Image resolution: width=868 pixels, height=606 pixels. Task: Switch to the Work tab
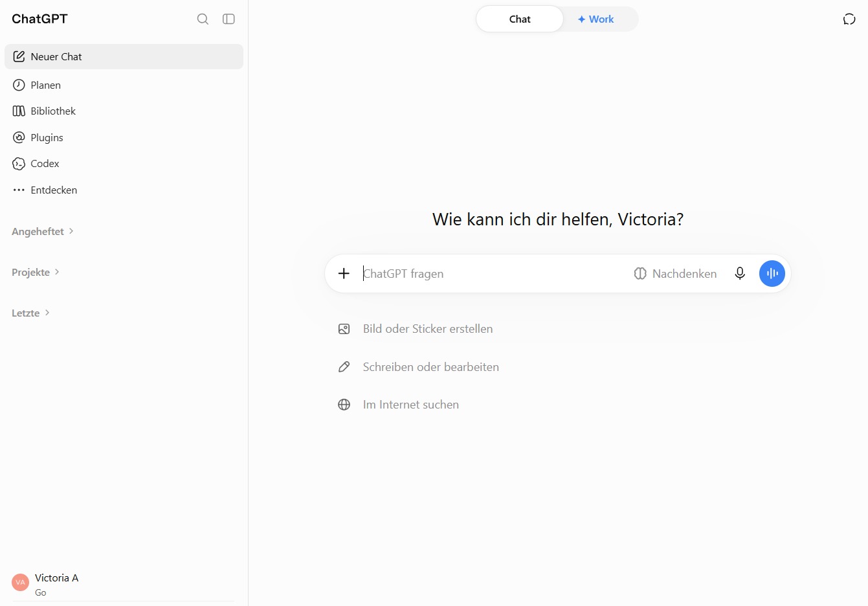[x=595, y=19]
